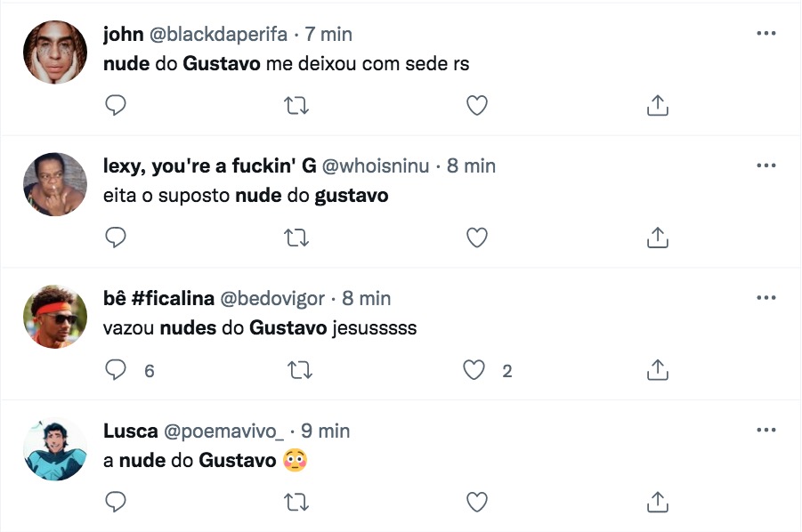Open john's profile picture
Image resolution: width=802 pixels, height=532 pixels.
tap(54, 52)
